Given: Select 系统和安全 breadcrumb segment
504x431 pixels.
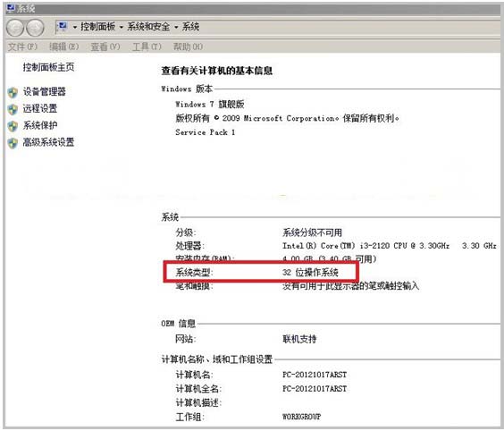Looking at the screenshot, I should tap(148, 26).
